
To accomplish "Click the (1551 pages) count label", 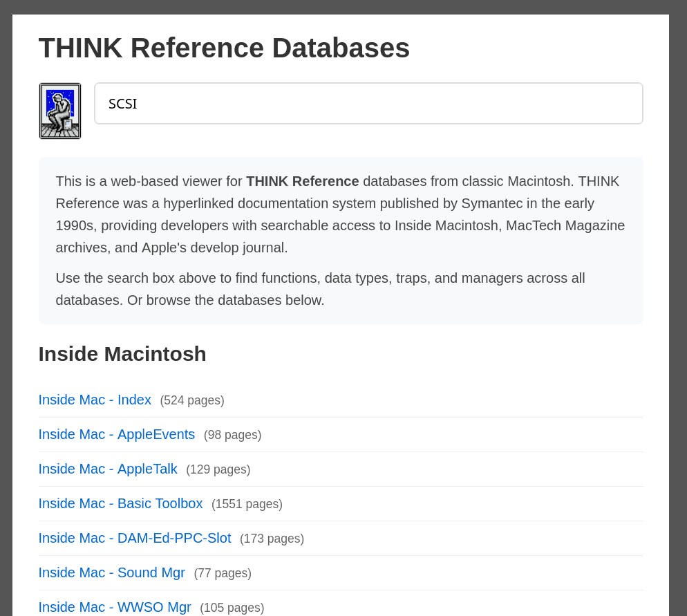I will point(247,504).
